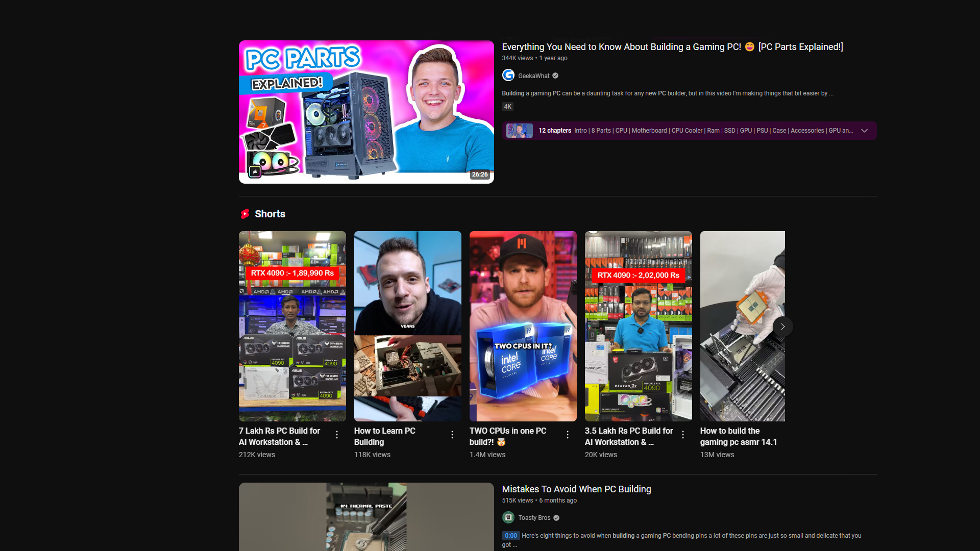
Task: Open options menu for How to Learn PC Building
Action: (452, 435)
